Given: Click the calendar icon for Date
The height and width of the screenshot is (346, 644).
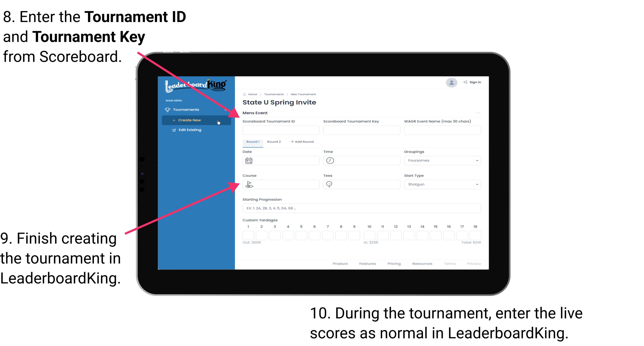Looking at the screenshot, I should click(249, 161).
